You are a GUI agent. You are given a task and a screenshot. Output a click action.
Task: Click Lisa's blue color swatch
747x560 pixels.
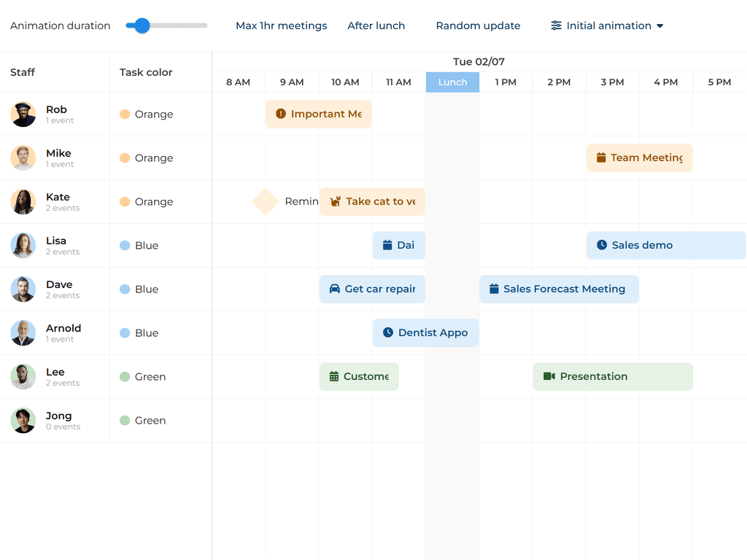point(125,246)
